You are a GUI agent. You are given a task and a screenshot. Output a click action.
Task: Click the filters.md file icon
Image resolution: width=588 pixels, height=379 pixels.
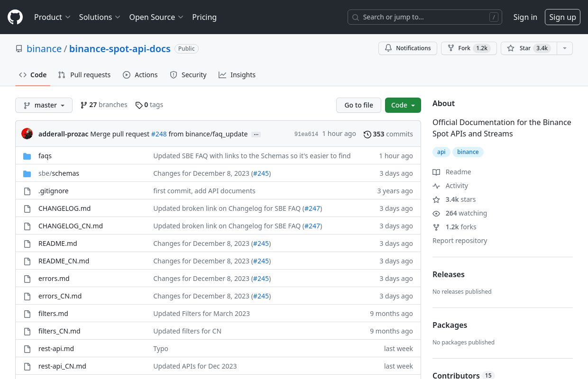point(27,314)
